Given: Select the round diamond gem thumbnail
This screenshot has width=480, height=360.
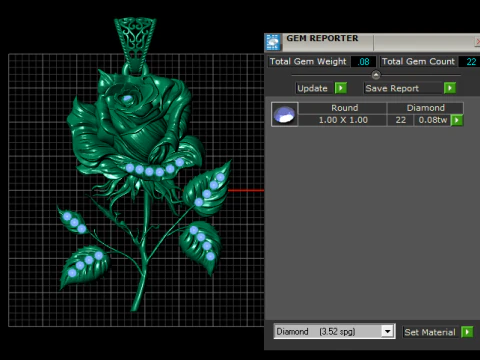Looking at the screenshot, I should (x=284, y=114).
